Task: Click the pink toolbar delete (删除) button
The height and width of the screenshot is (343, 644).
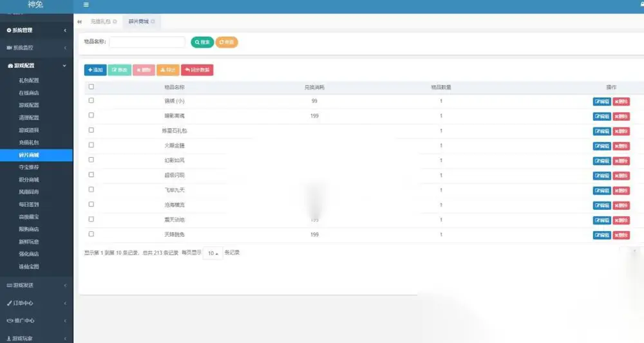Action: coord(144,70)
